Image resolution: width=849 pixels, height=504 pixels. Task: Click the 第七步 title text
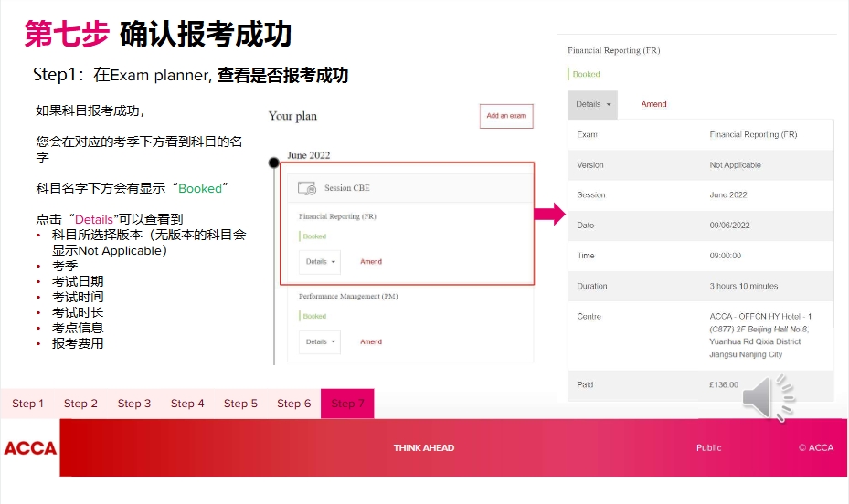coord(67,34)
